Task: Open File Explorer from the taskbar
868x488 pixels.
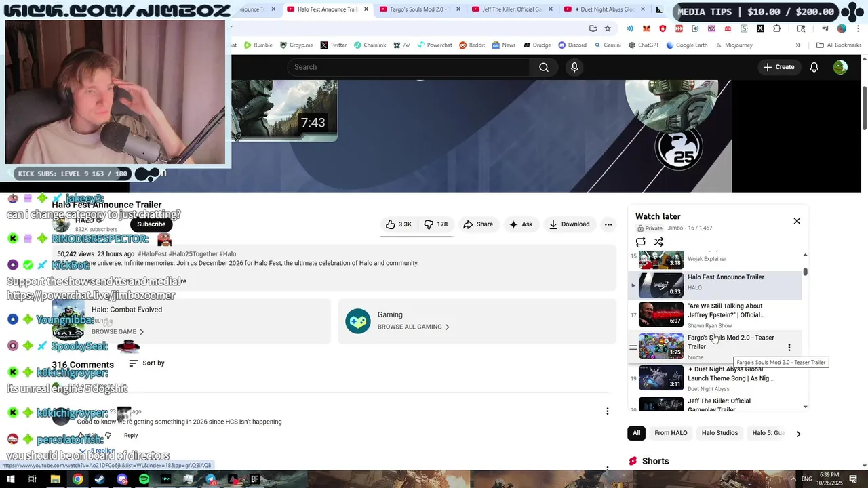Action: click(56, 479)
